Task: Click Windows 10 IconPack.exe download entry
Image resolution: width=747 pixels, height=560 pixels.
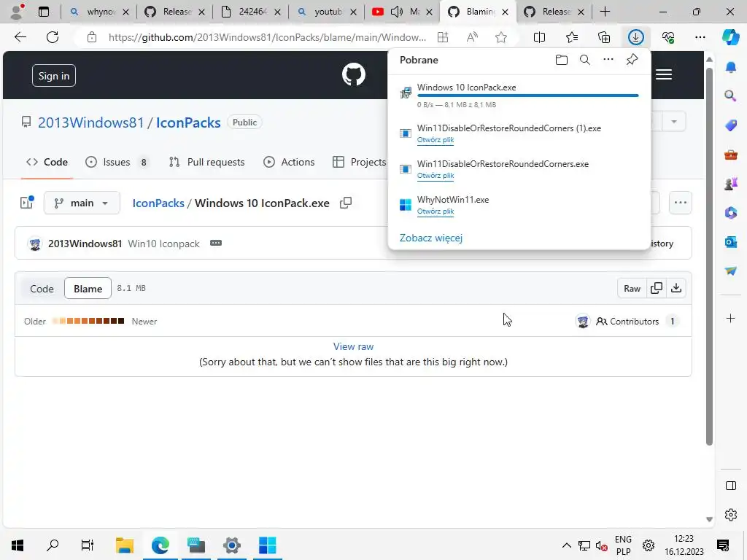Action: click(x=519, y=96)
